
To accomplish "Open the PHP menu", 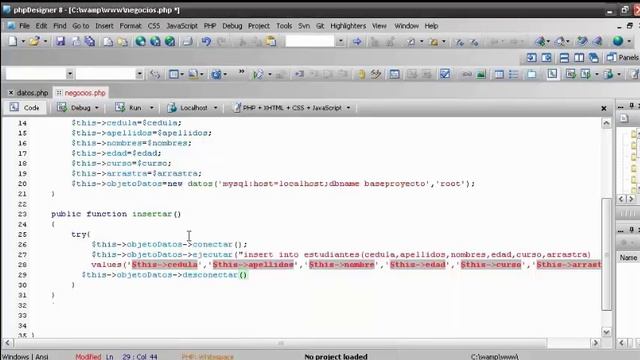I will coord(209,26).
